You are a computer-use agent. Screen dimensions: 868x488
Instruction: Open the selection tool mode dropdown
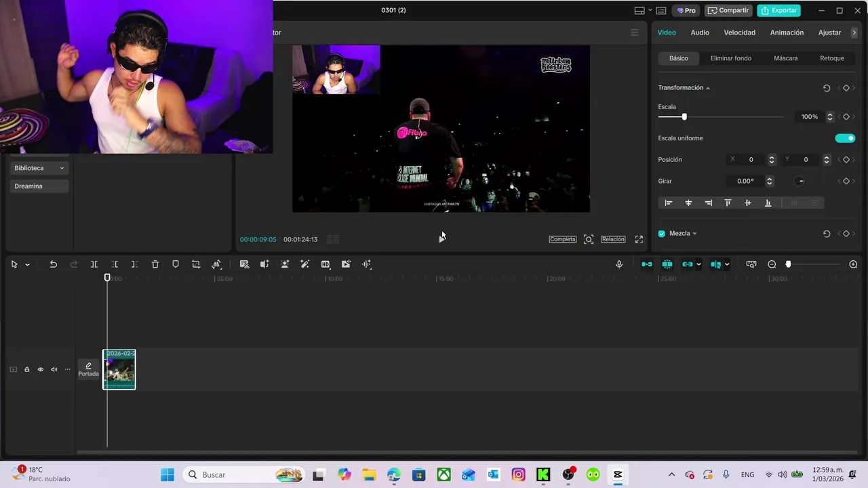click(x=27, y=264)
